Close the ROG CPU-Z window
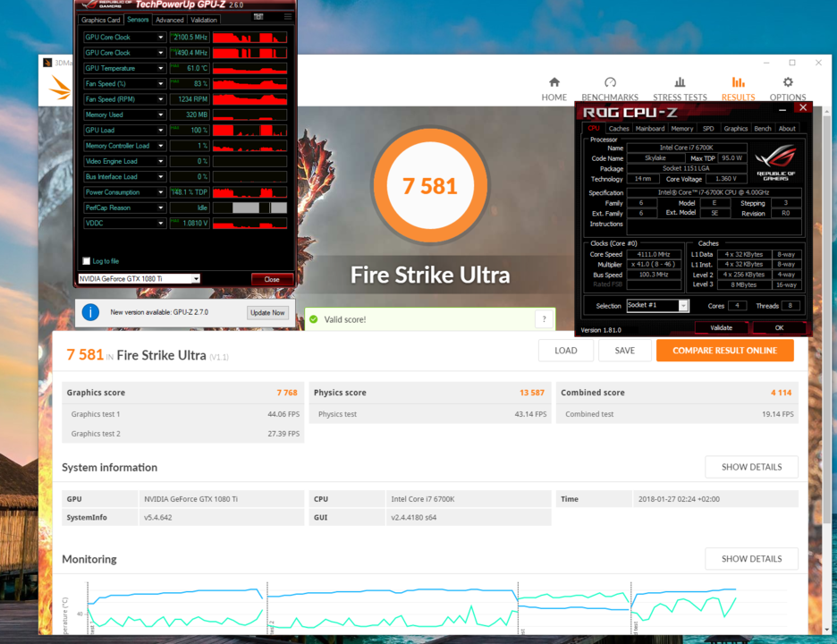 [803, 108]
